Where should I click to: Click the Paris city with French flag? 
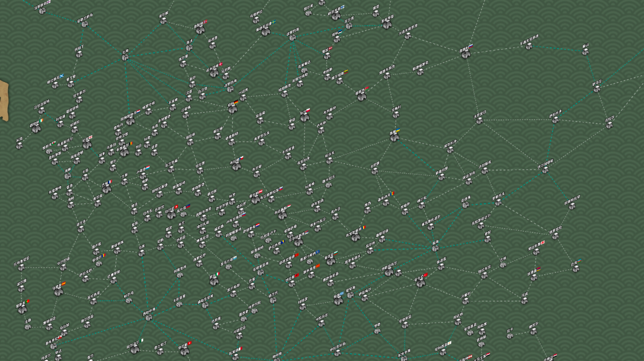point(106,188)
